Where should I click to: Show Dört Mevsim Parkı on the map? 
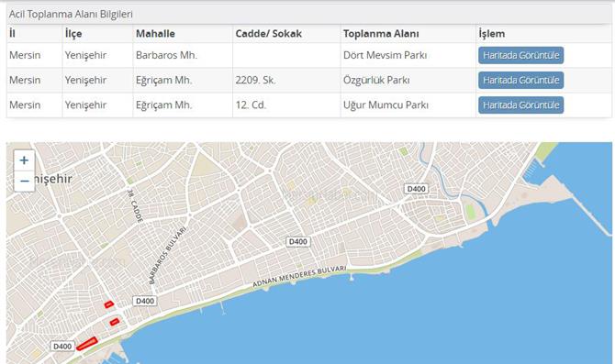coord(520,55)
